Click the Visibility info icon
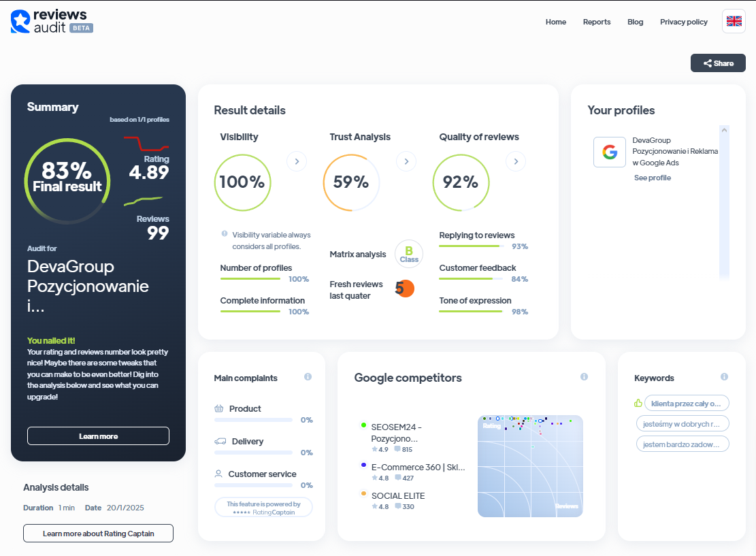The height and width of the screenshot is (556, 756). (224, 234)
